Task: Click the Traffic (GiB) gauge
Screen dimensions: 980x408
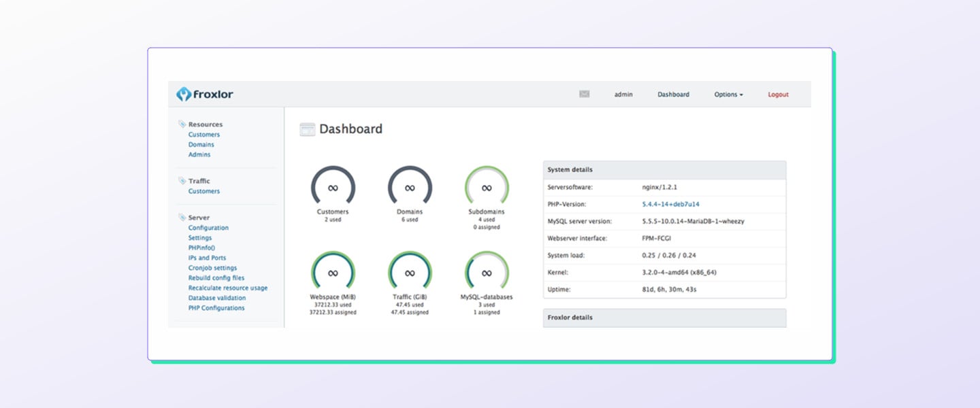Action: (x=410, y=272)
